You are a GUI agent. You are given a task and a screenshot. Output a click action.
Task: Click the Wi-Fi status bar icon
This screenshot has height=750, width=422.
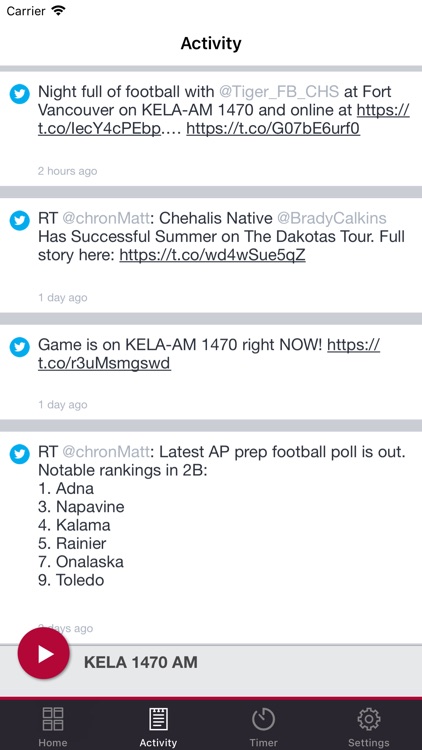pos(59,11)
